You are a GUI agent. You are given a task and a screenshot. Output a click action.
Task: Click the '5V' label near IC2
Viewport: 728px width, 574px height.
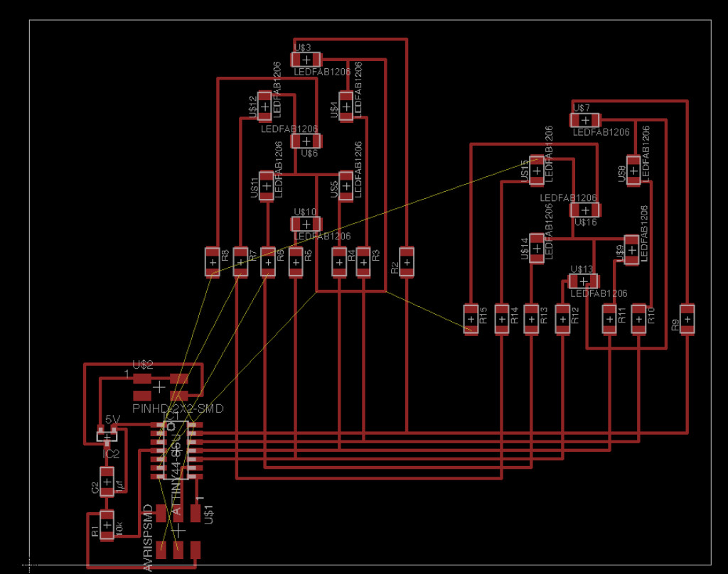click(x=112, y=419)
